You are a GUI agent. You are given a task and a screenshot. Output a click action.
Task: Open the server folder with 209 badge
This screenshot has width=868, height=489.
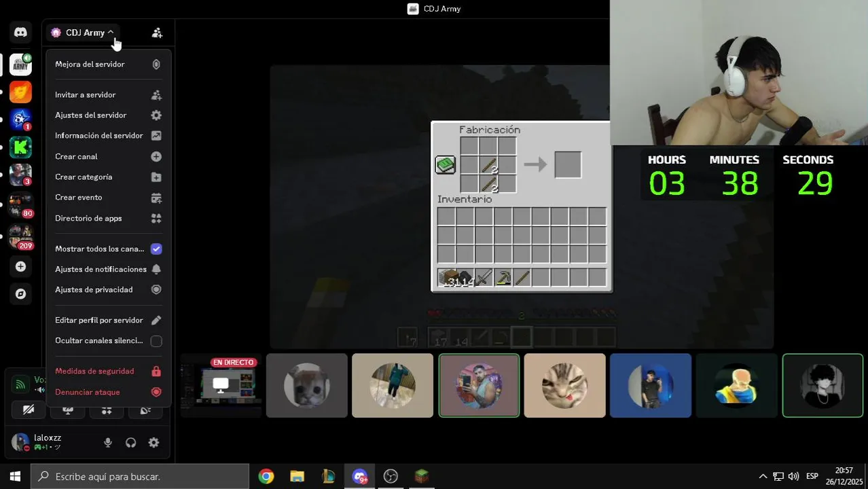(20, 236)
